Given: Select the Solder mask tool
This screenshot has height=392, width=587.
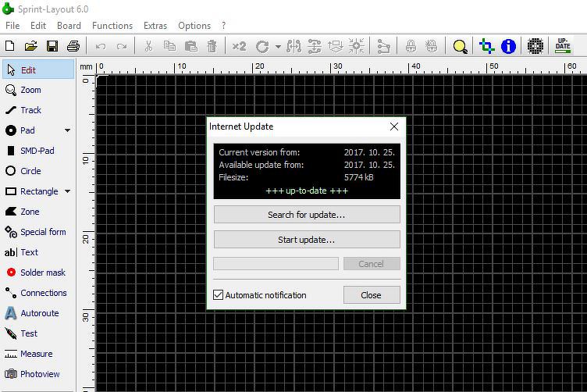Looking at the screenshot, I should pos(38,273).
